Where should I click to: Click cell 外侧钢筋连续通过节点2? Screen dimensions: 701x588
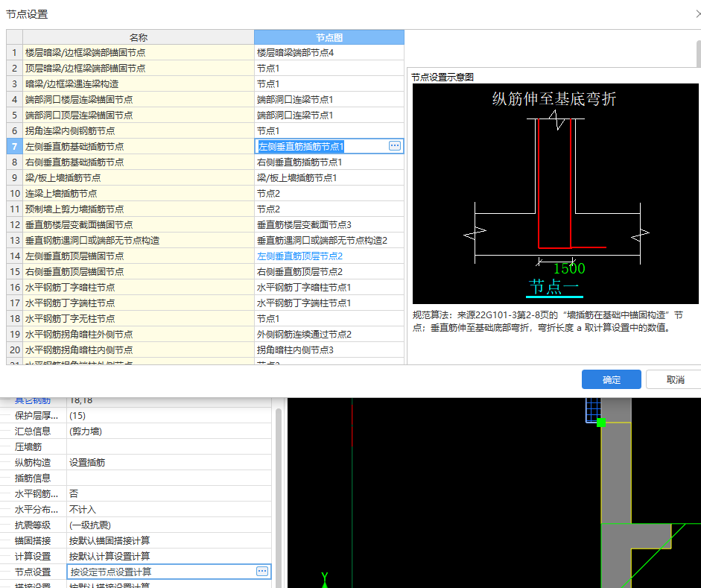coord(329,335)
